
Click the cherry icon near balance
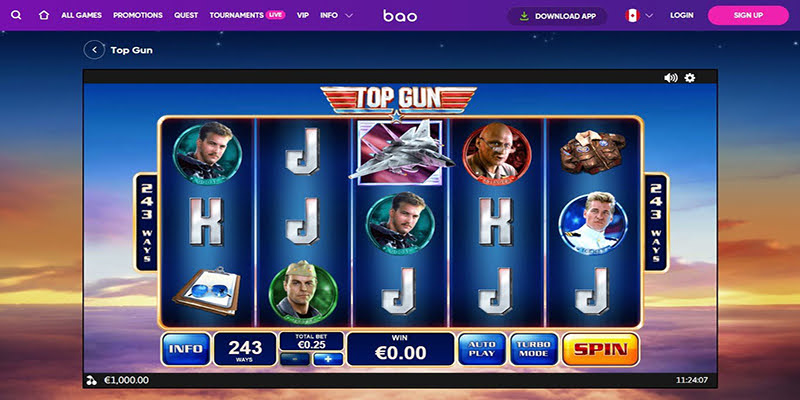(x=92, y=380)
